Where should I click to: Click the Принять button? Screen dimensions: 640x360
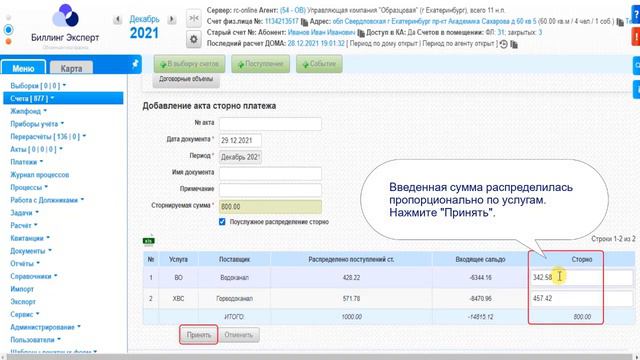click(199, 335)
